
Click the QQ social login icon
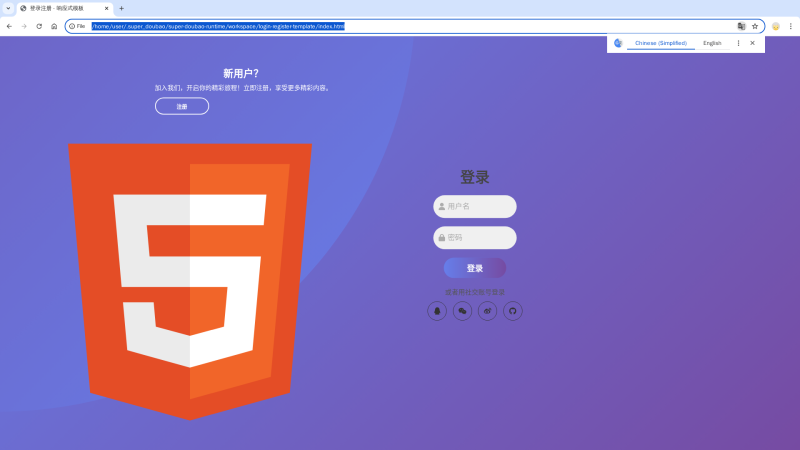pos(437,311)
